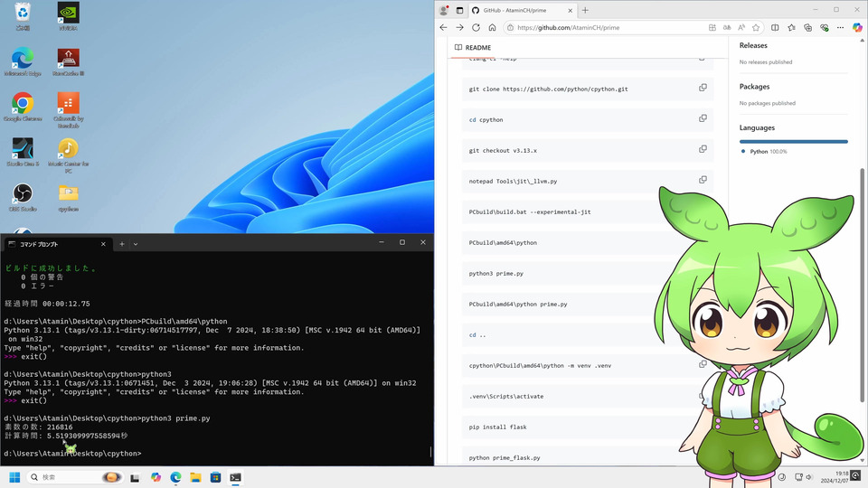Open Microsoft Store from taskbar
The width and height of the screenshot is (868, 488).
click(x=215, y=477)
